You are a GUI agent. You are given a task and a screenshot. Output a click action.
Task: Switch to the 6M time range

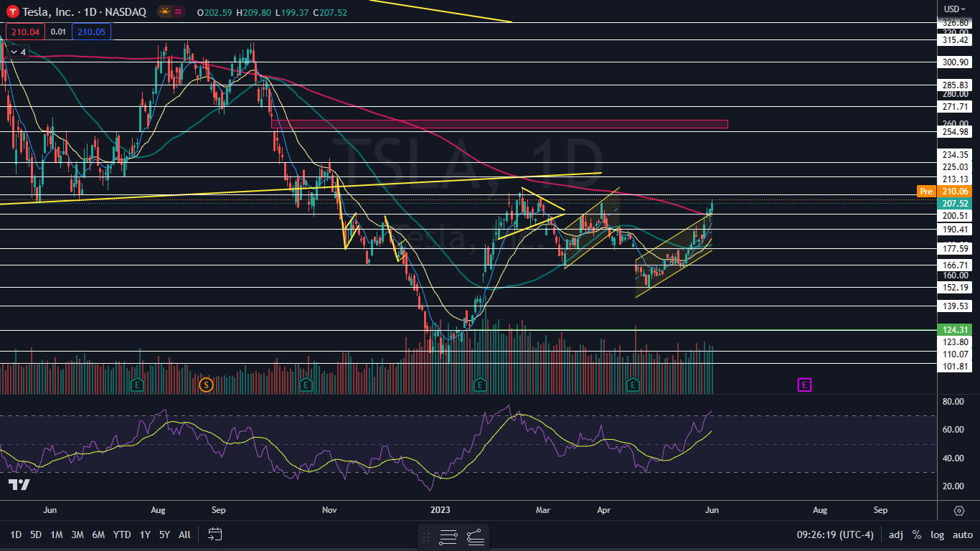99,534
